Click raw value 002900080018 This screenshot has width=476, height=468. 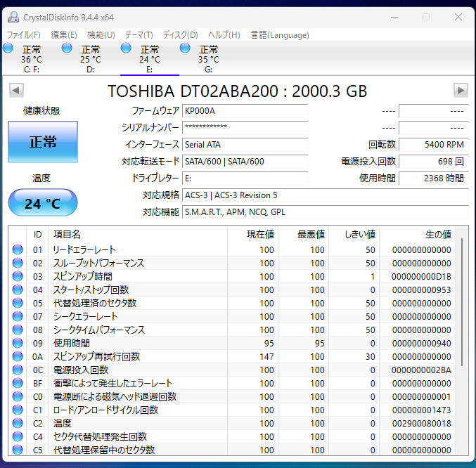pyautogui.click(x=421, y=424)
